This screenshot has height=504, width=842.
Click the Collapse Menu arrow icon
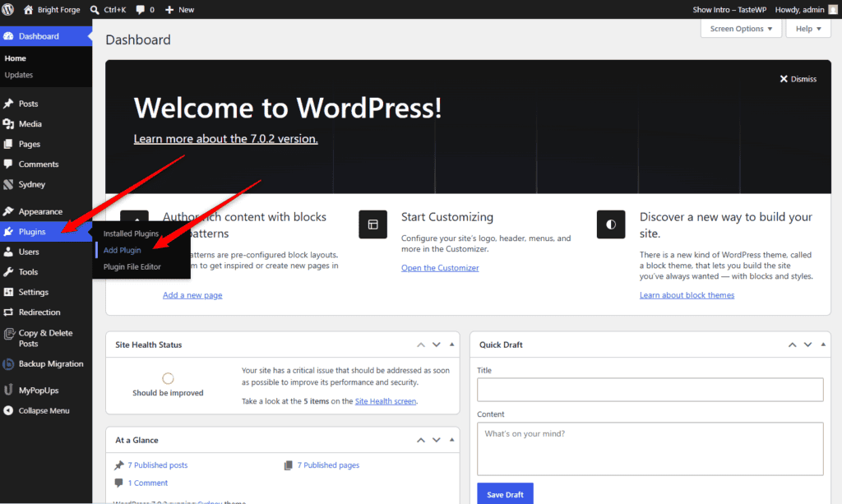[x=8, y=410]
